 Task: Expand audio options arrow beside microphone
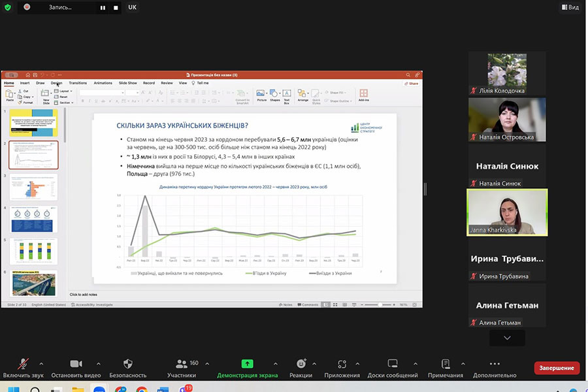point(41,363)
